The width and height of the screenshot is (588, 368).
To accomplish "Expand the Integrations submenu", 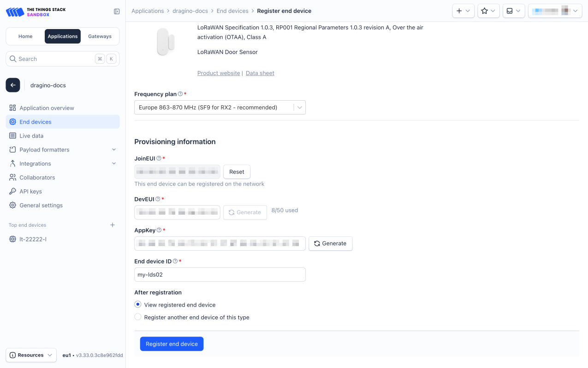I will tap(114, 163).
